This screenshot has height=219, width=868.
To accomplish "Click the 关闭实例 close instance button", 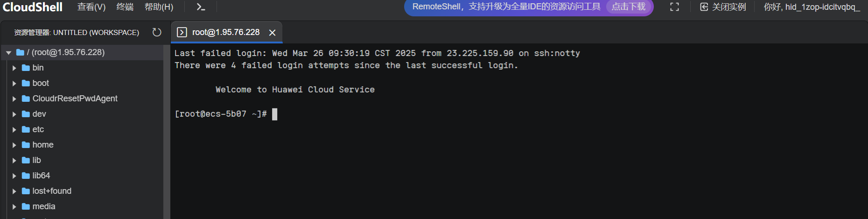I will (723, 7).
